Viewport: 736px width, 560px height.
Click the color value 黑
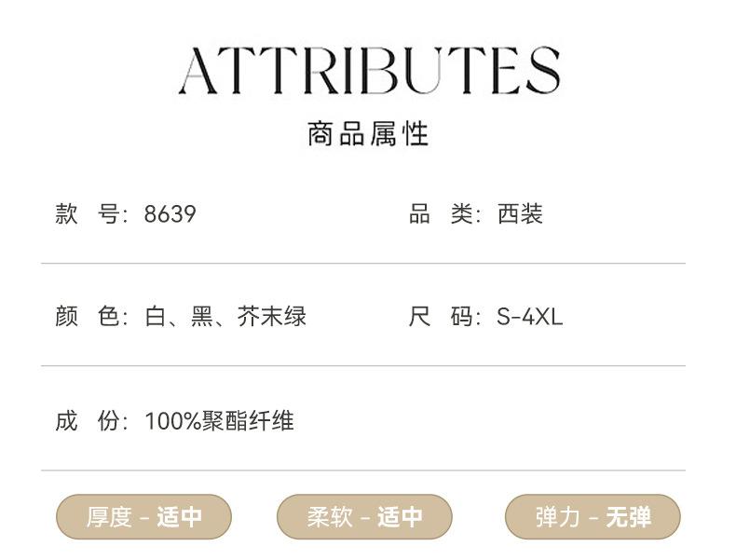click(x=202, y=317)
